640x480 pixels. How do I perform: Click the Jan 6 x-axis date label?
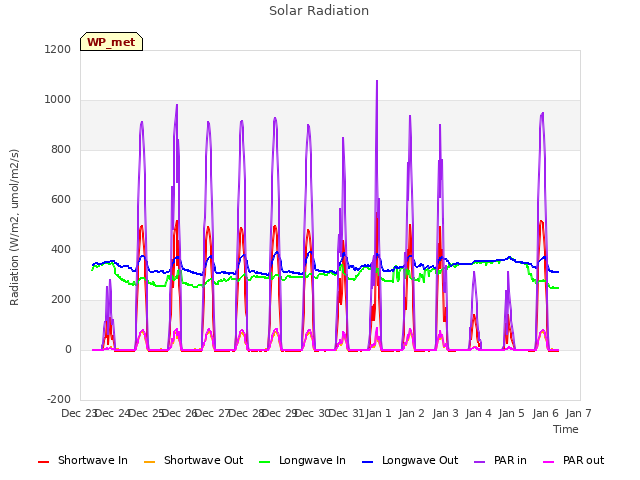coord(545,413)
